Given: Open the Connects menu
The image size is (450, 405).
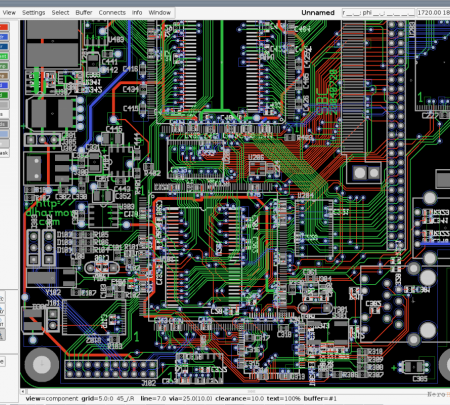Looking at the screenshot, I should pos(112,13).
